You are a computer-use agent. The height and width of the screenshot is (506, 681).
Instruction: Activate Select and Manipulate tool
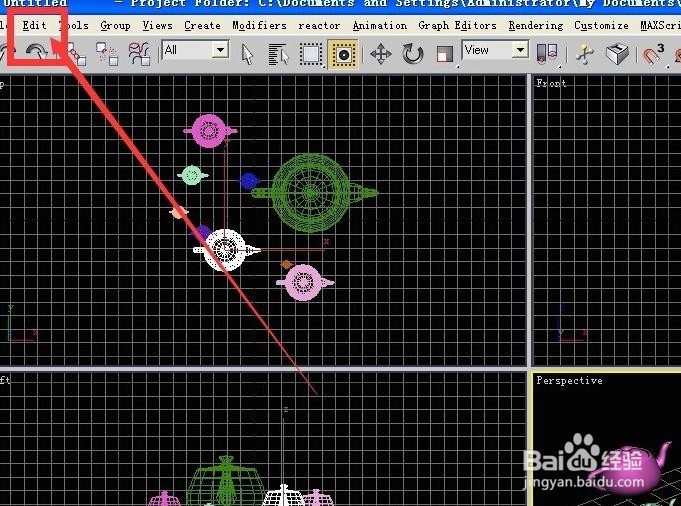click(x=585, y=55)
